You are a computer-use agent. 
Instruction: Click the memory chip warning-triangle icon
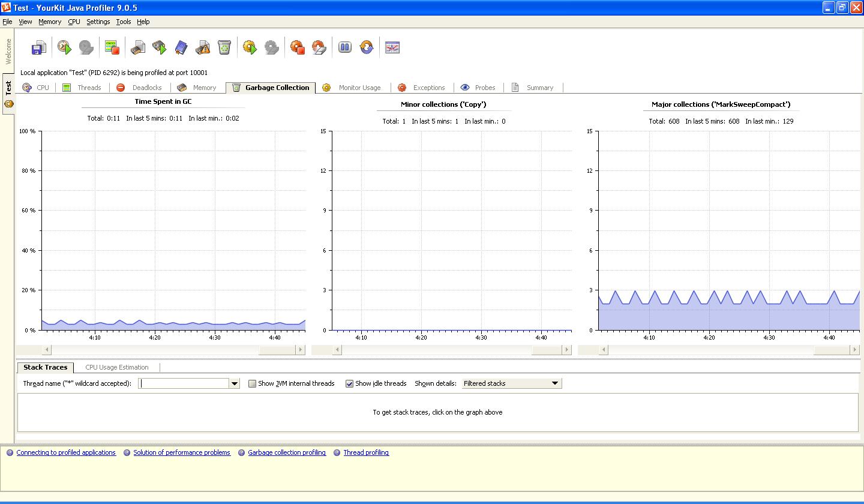[x=203, y=47]
